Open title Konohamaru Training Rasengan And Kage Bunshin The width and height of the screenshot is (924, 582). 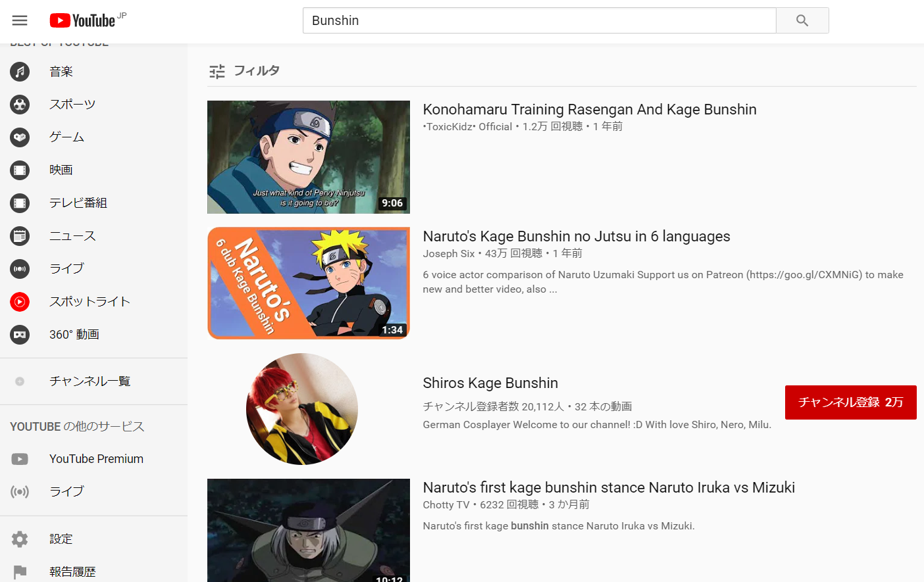(x=590, y=110)
